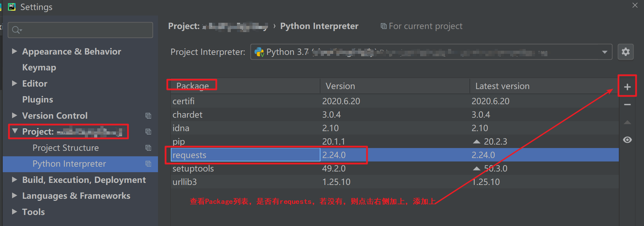Collapse the Project tree node
644x226 pixels.
pyautogui.click(x=14, y=131)
